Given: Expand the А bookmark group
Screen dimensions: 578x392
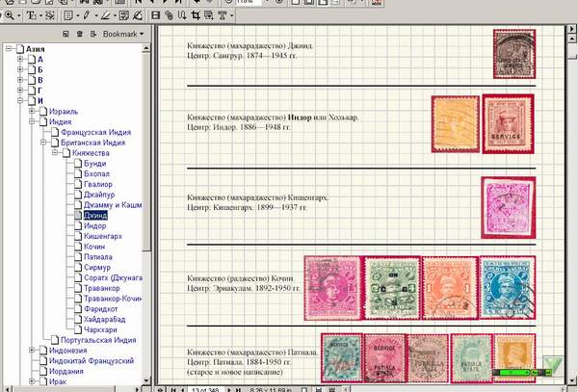Looking at the screenshot, I should click(20, 59).
